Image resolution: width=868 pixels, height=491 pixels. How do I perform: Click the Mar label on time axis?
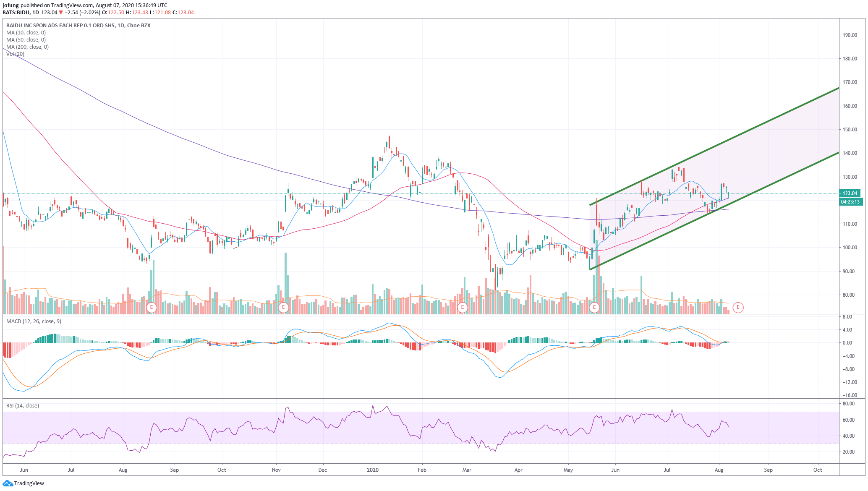coord(467,470)
